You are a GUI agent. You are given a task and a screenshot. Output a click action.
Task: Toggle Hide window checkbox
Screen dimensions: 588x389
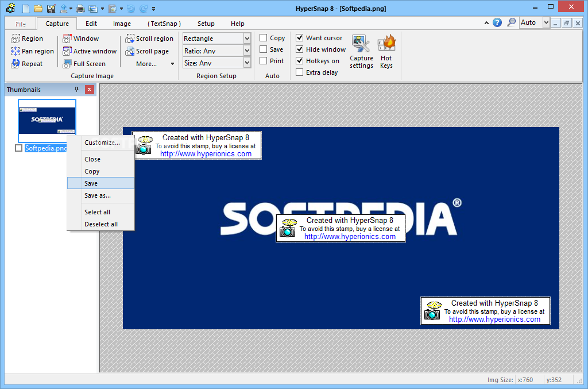(299, 49)
